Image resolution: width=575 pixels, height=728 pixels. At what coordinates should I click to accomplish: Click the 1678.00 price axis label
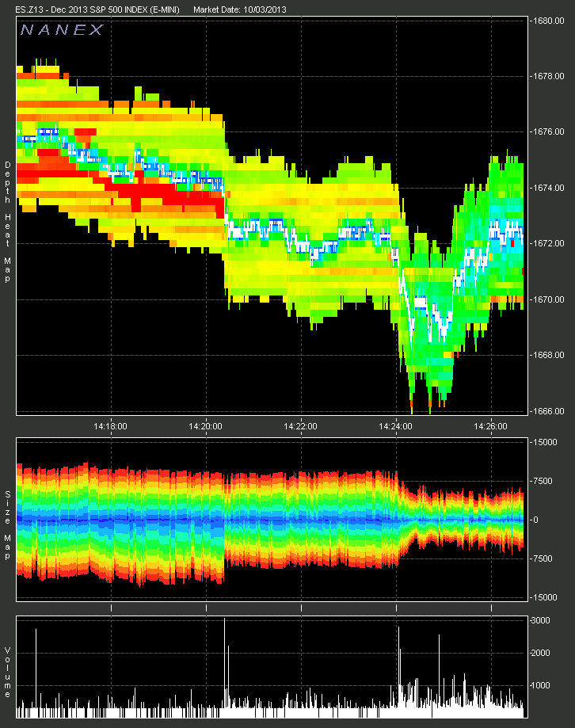(x=549, y=76)
